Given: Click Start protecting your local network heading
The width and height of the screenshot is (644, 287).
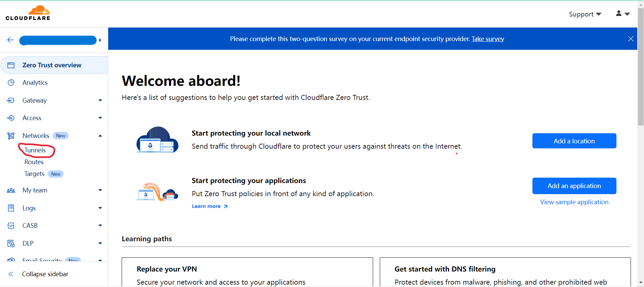Looking at the screenshot, I should click(251, 133).
